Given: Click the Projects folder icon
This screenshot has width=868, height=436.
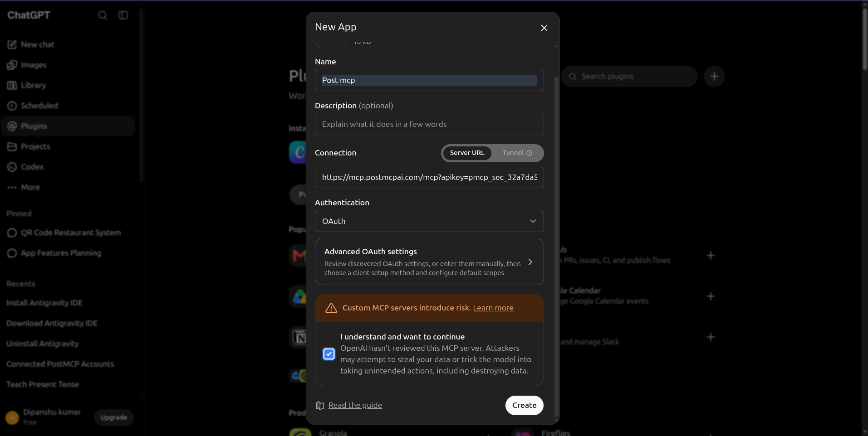Looking at the screenshot, I should point(12,146).
